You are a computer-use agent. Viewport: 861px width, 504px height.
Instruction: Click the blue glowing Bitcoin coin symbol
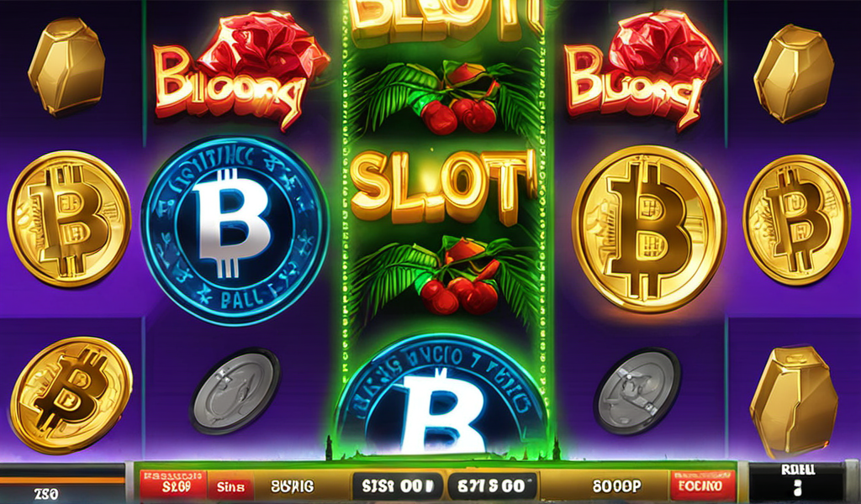[x=235, y=230]
